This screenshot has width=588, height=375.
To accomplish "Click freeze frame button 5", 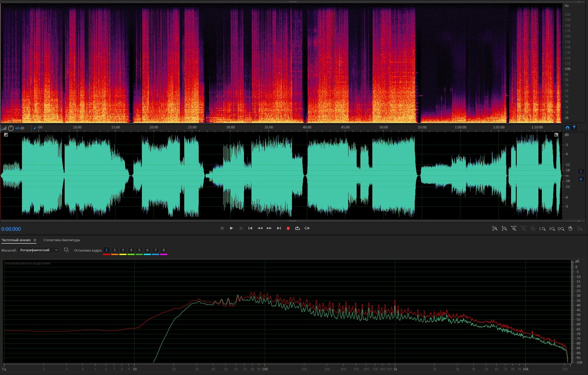I will pos(139,250).
